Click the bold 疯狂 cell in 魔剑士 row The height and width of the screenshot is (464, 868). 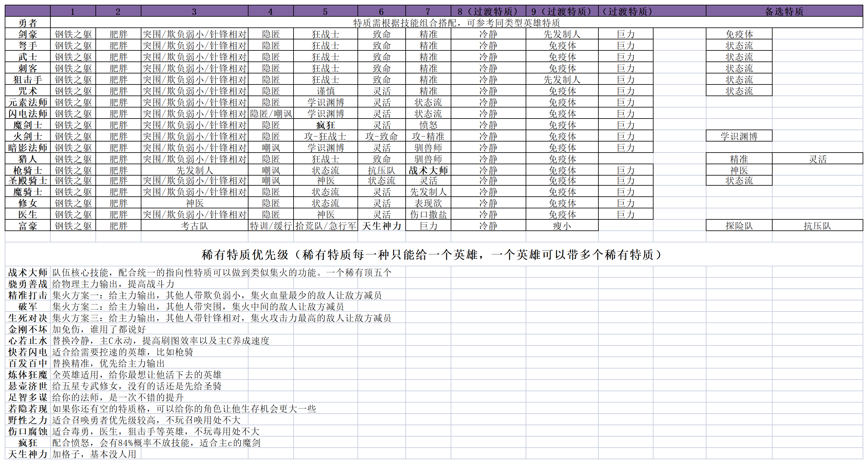tap(326, 125)
